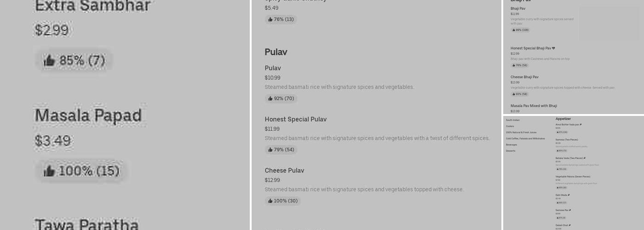Screen dimensions: 644x230
Task: Open the Bhaji Pav item image placeholder
Action: pyautogui.click(x=609, y=23)
